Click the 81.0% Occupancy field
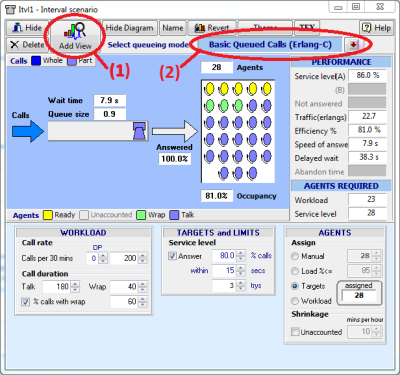 (217, 196)
